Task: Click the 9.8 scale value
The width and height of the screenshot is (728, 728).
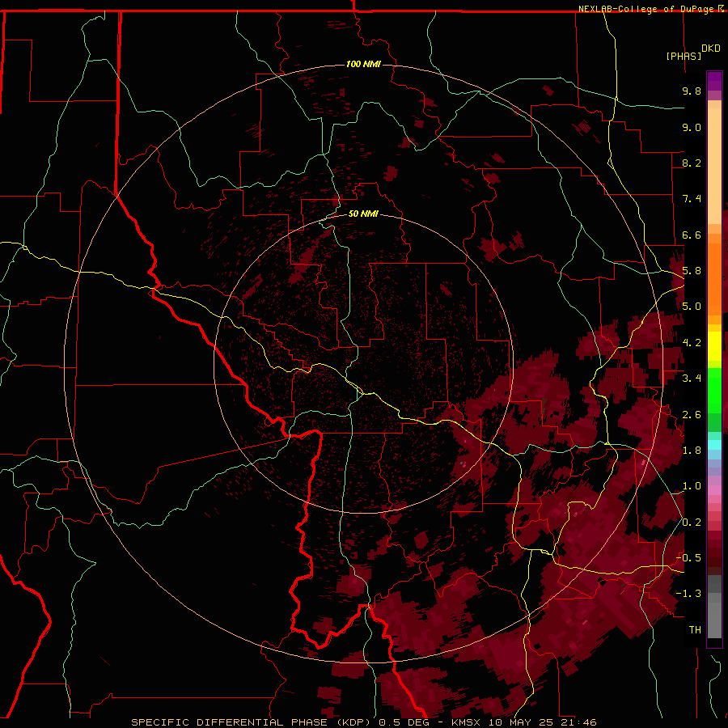Action: [692, 91]
